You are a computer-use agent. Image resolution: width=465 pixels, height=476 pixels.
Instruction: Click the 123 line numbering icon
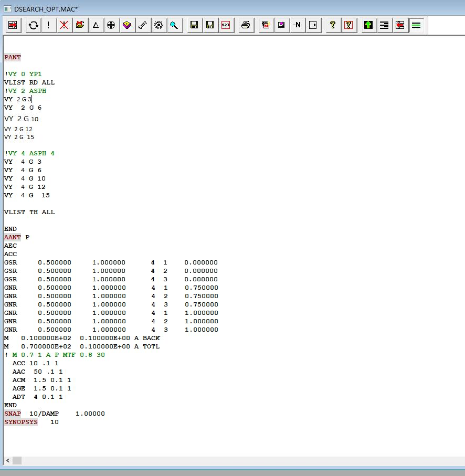(x=226, y=25)
